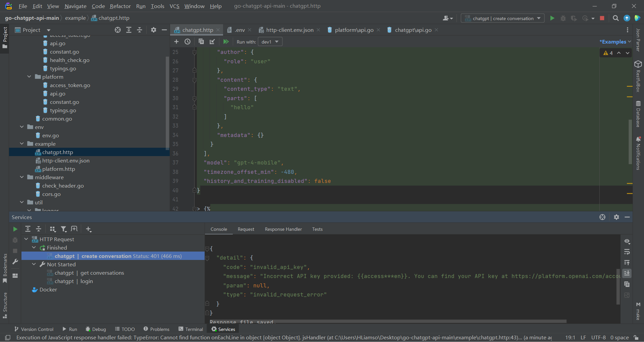644x342 pixels.
Task: Click the green Run button in toolbar
Action: tap(552, 18)
